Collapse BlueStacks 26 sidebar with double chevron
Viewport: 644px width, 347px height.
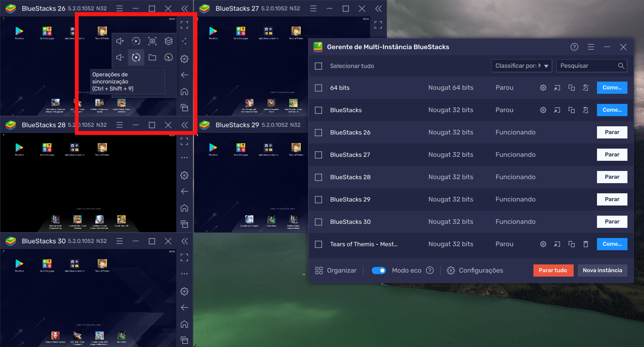coord(185,8)
